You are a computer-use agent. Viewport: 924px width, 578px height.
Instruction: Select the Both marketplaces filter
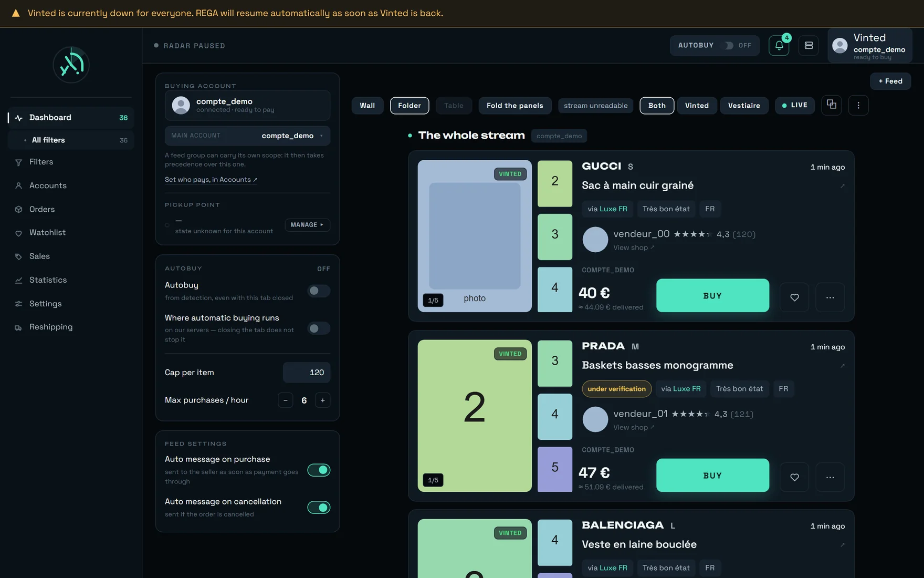657,106
